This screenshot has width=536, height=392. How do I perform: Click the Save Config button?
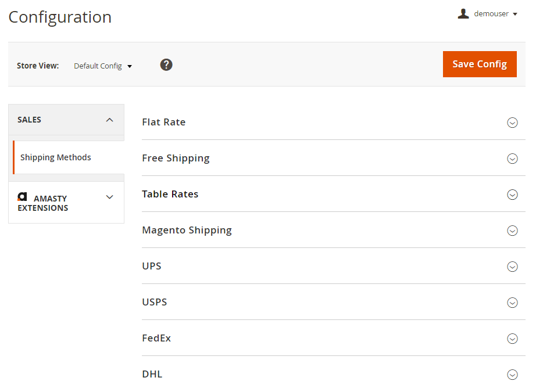[x=480, y=64]
